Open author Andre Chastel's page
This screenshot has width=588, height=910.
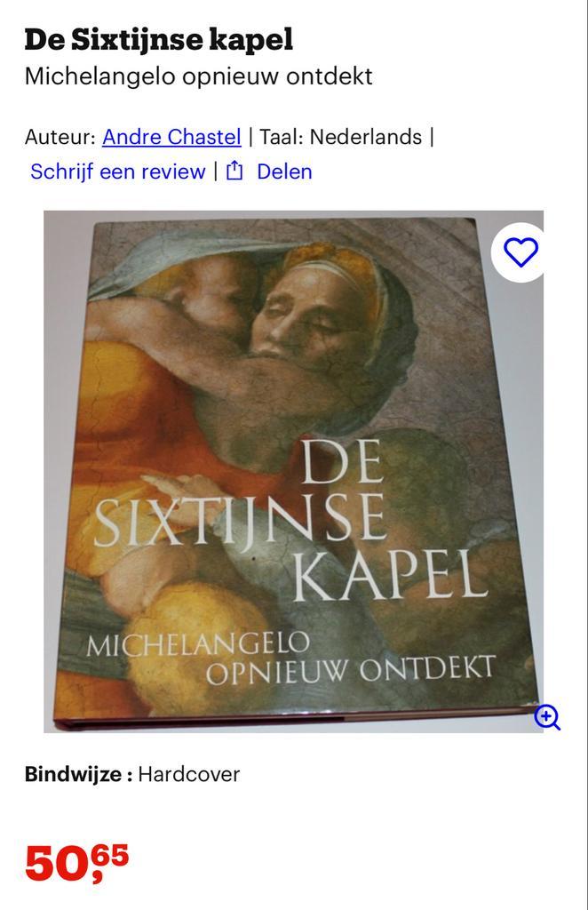(x=171, y=137)
